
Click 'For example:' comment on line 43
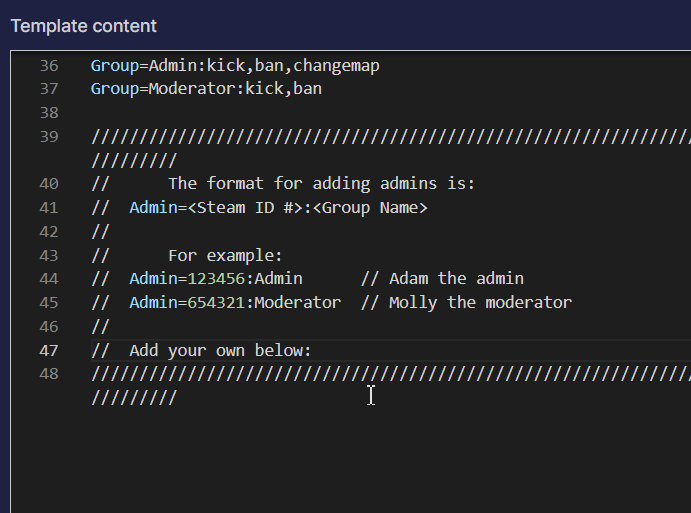[x=225, y=256]
